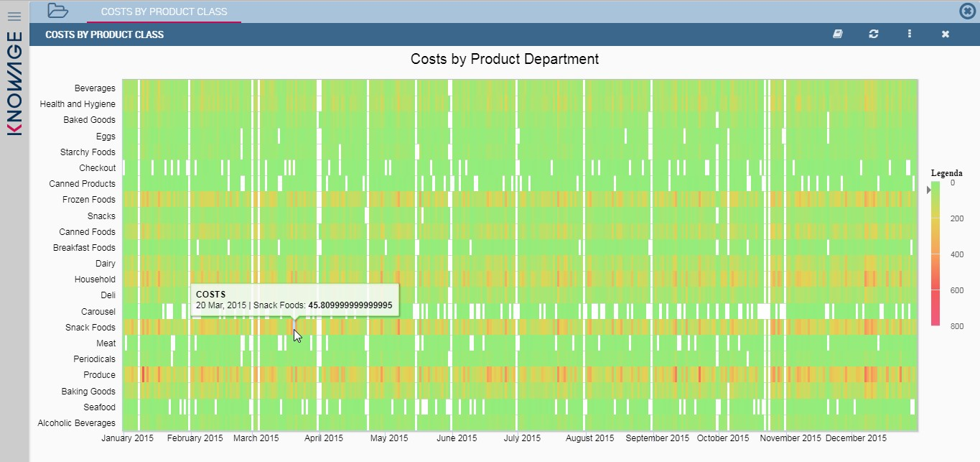Click the April 2015 axis label
980x462 pixels.
pyautogui.click(x=324, y=438)
